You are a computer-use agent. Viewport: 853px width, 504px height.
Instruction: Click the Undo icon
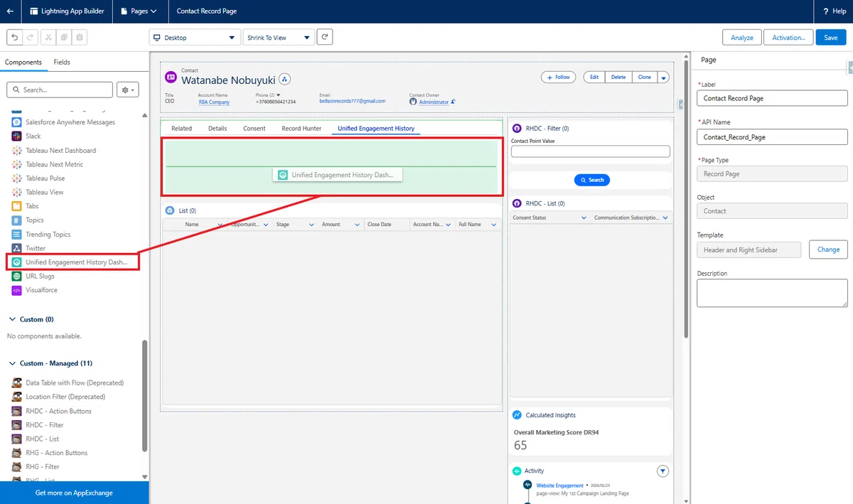[15, 37]
